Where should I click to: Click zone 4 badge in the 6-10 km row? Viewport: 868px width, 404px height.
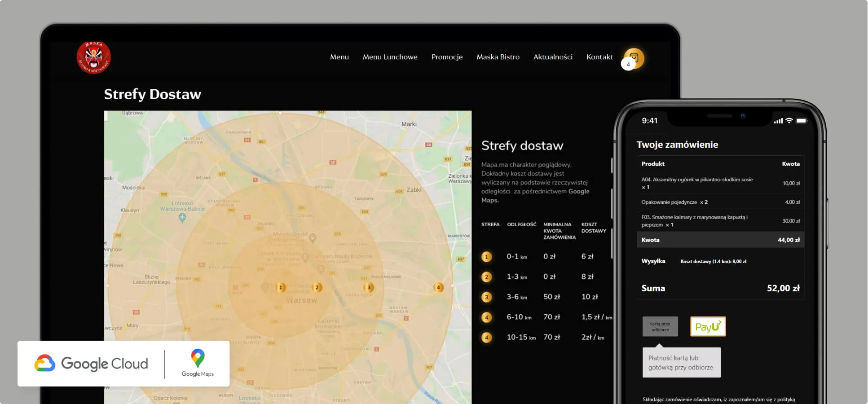pos(486,317)
